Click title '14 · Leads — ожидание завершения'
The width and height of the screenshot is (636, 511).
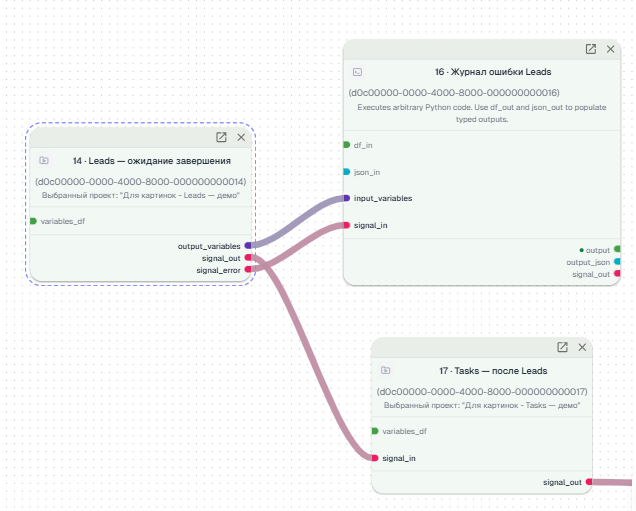tap(152, 161)
